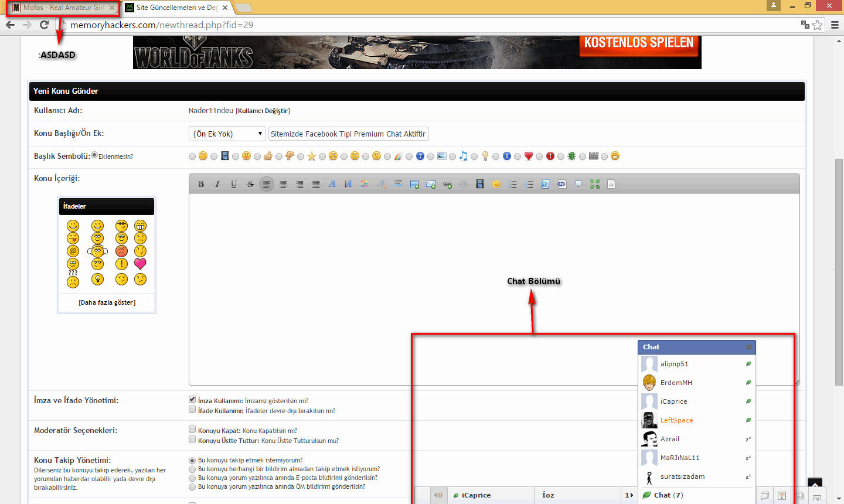Image resolution: width=844 pixels, height=504 pixels.
Task: Insert the pink heart smiley from İfadeler
Action: (140, 264)
